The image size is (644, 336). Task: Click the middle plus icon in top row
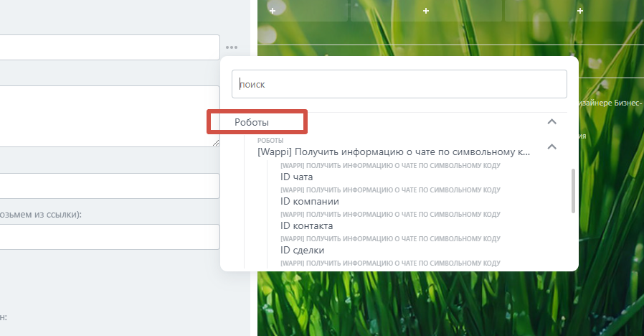[x=426, y=11]
